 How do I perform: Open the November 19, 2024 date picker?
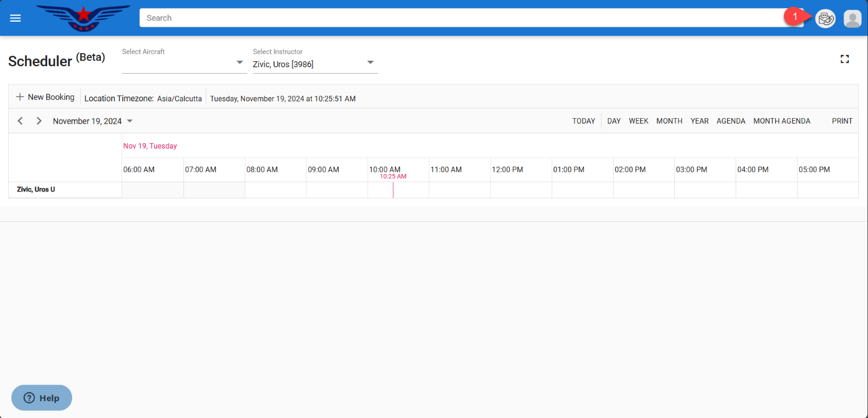(92, 121)
